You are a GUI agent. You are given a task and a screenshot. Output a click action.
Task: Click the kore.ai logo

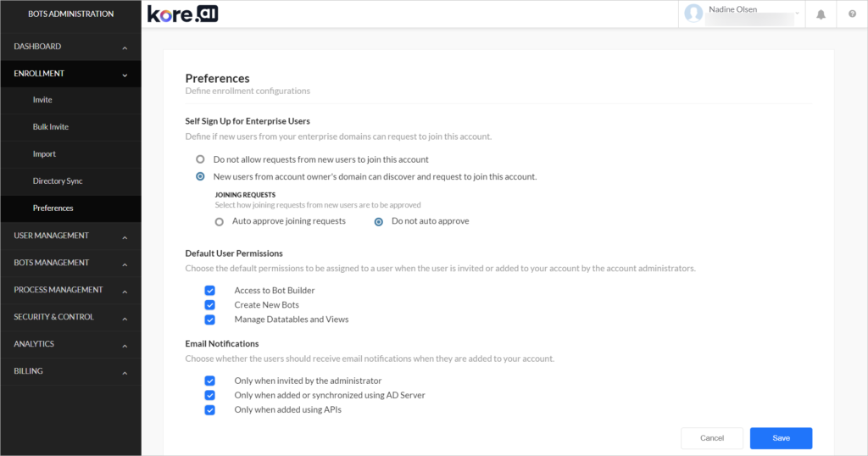(183, 14)
